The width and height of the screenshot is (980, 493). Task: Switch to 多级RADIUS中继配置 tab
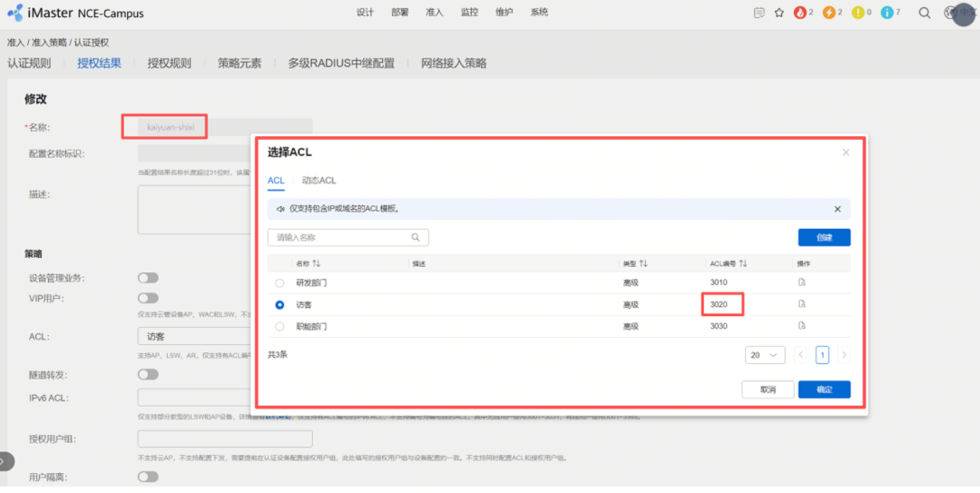pyautogui.click(x=341, y=64)
